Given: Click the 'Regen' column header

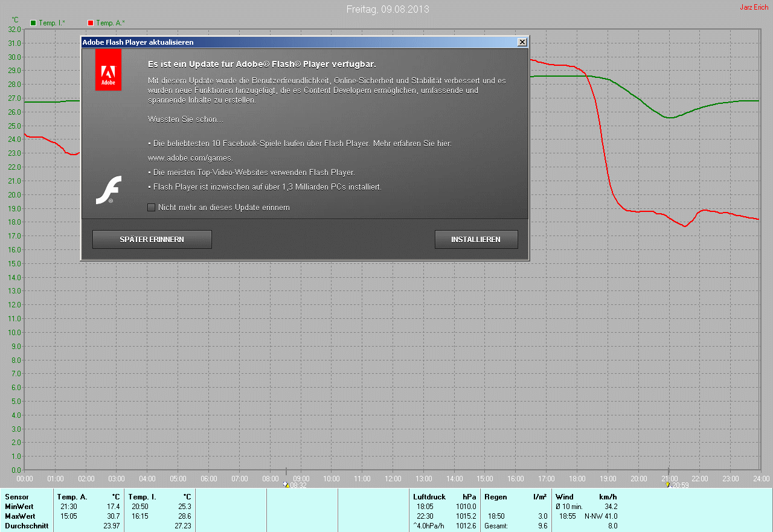Looking at the screenshot, I should click(495, 497).
